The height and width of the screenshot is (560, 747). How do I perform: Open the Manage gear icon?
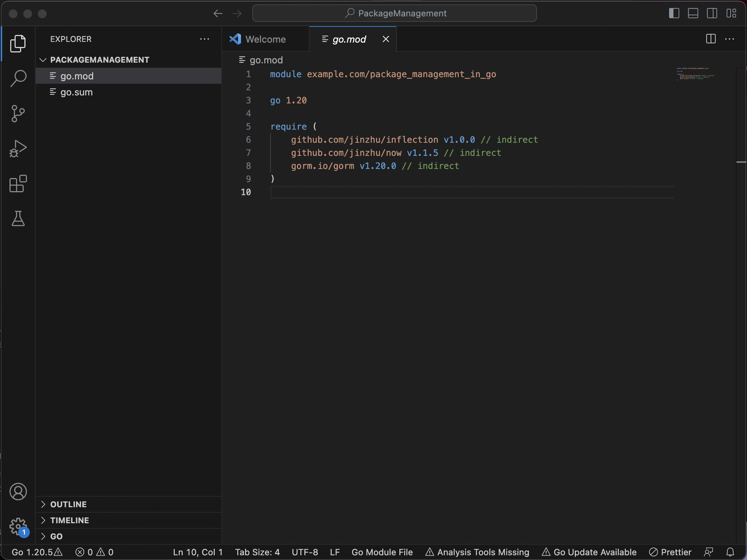coord(18,527)
